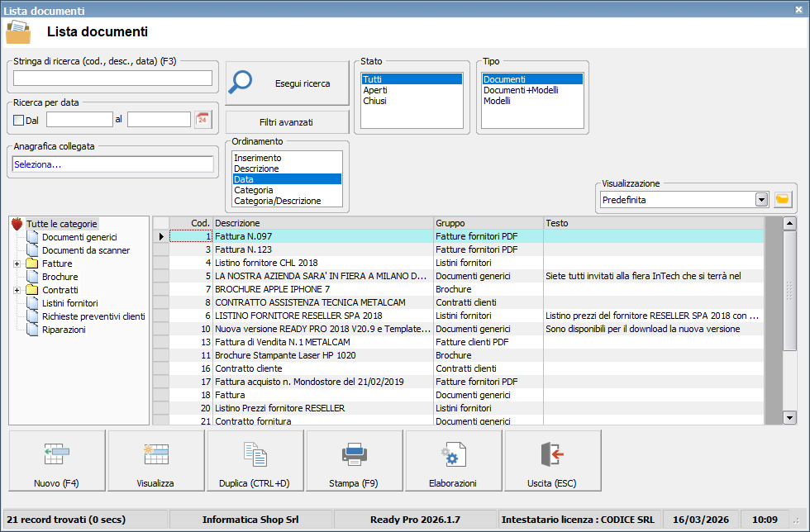Click the Stringa di ricerca text field

coord(113,78)
